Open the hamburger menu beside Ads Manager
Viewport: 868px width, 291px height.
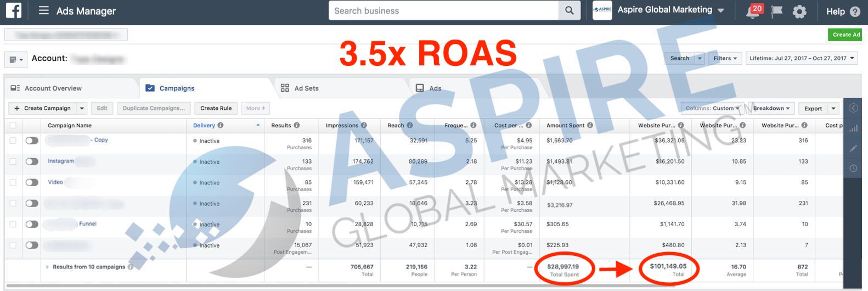[44, 10]
